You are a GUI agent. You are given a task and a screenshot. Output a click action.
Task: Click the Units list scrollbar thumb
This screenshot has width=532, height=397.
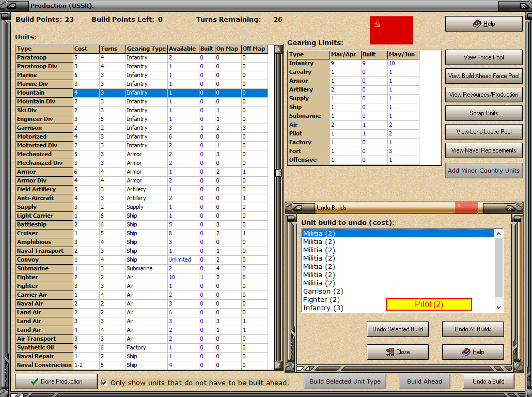click(x=278, y=173)
